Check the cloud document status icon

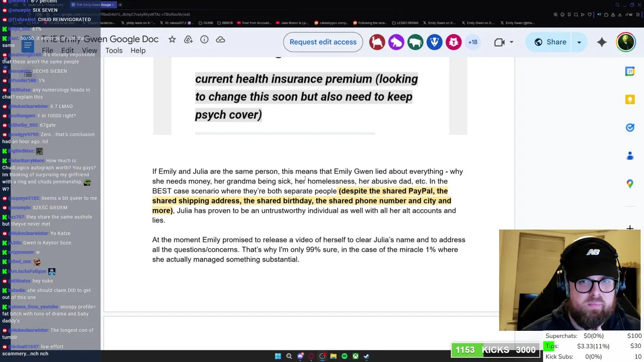pyautogui.click(x=220, y=39)
